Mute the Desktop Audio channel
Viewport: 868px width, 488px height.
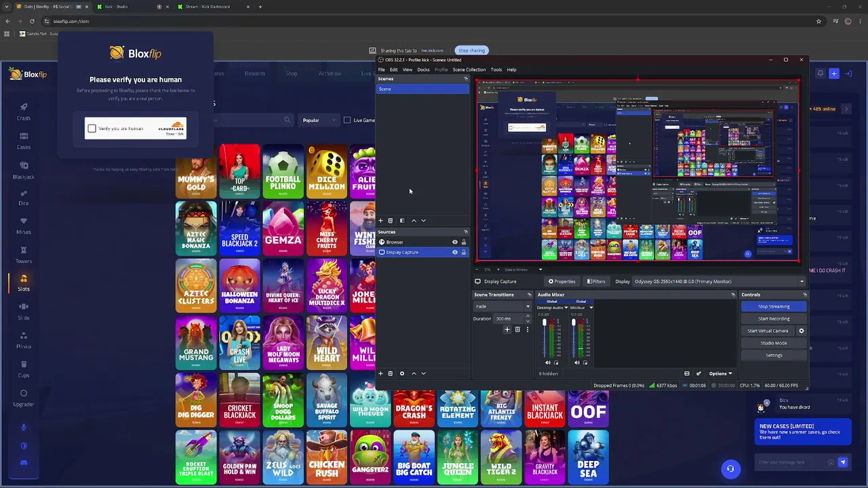tap(548, 363)
